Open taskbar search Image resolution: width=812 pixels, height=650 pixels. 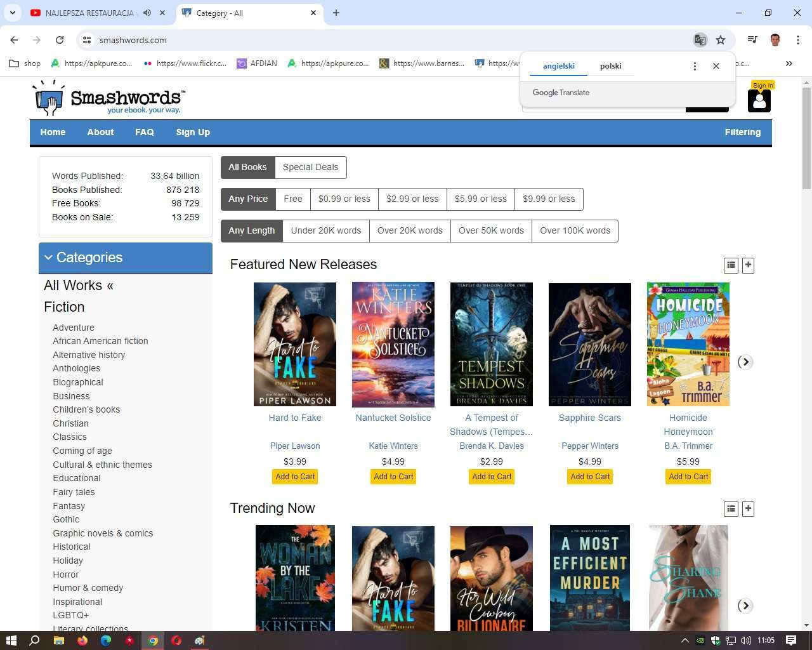coord(35,640)
